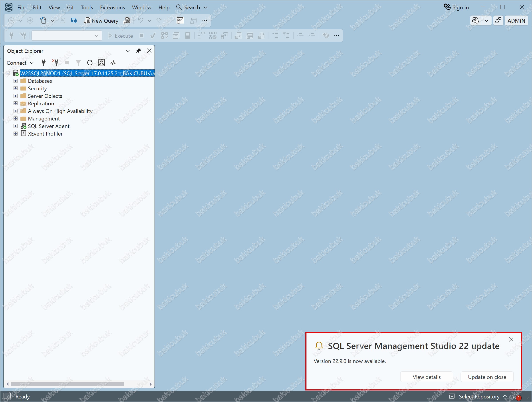Click the ADMIN button
Screen dimensions: 532x402
pos(516,21)
